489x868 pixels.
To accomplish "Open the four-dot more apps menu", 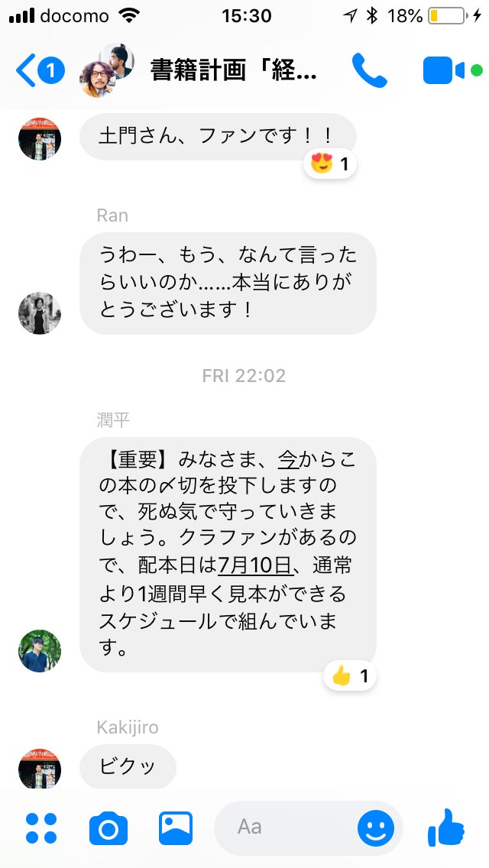I will [x=41, y=828].
